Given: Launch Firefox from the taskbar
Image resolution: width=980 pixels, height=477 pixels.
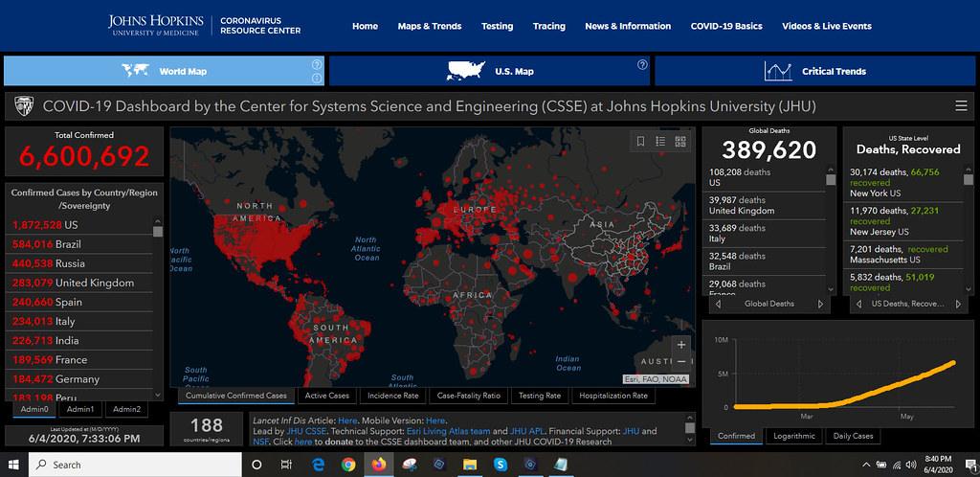Looking at the screenshot, I should pos(378,465).
